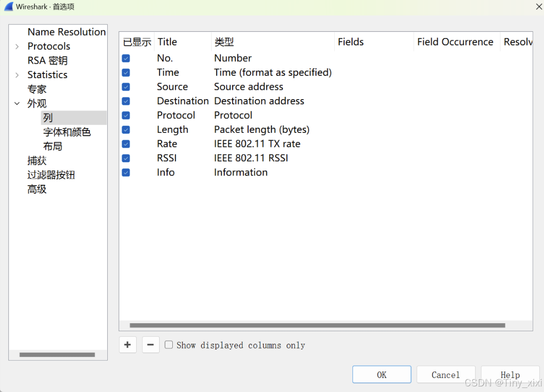Open the 专家 preferences page
The height and width of the screenshot is (392, 544).
pos(37,89)
